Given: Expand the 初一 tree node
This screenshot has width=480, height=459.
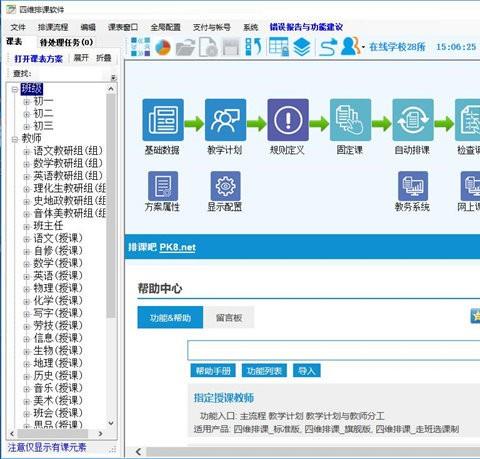Looking at the screenshot, I should point(27,102).
